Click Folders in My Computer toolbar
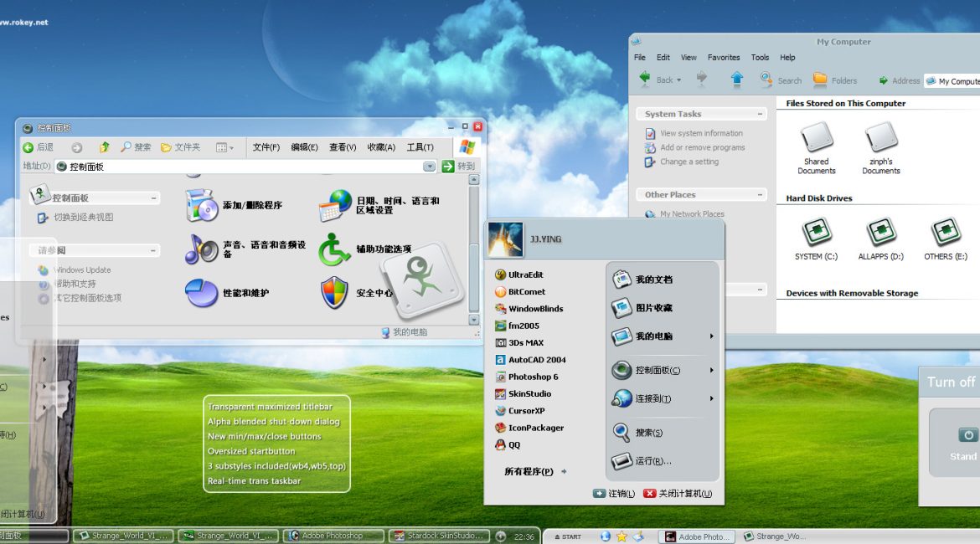The height and width of the screenshot is (544, 980). pyautogui.click(x=835, y=80)
